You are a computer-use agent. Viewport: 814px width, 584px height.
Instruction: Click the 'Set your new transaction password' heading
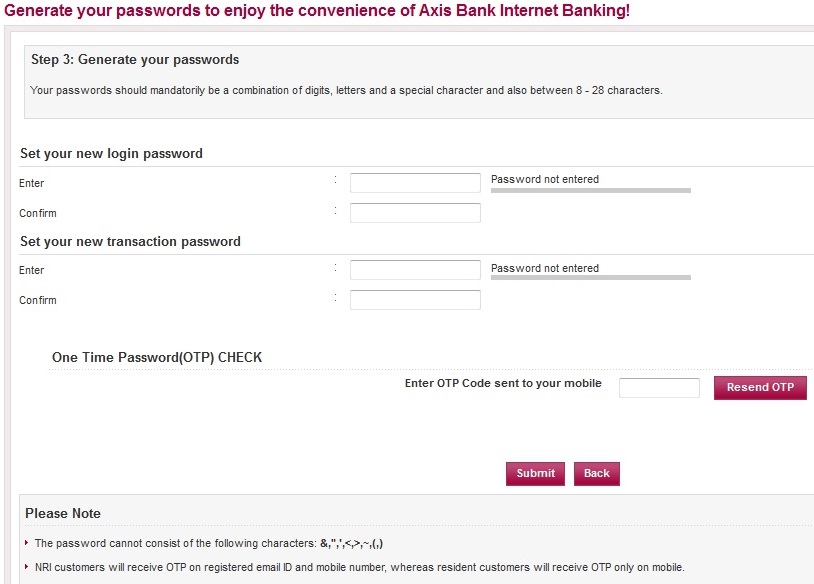(130, 242)
